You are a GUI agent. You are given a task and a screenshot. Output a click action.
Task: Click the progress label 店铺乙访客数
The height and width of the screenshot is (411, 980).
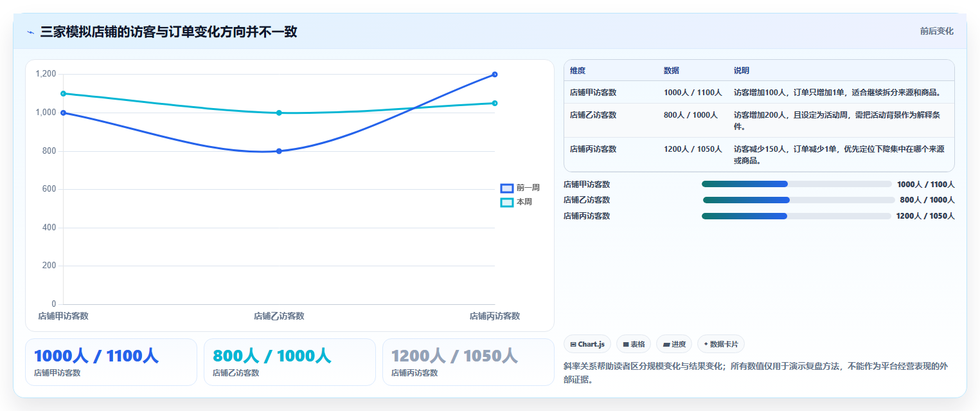tap(587, 200)
